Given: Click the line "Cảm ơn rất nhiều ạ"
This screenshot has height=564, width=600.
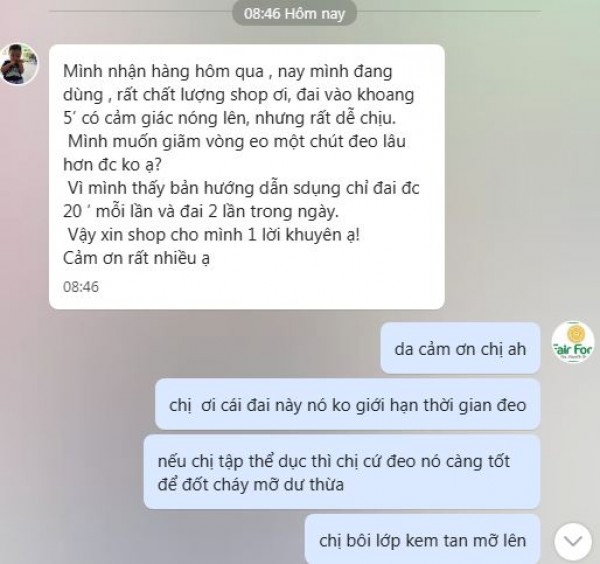Looking at the screenshot, I should point(136,258).
